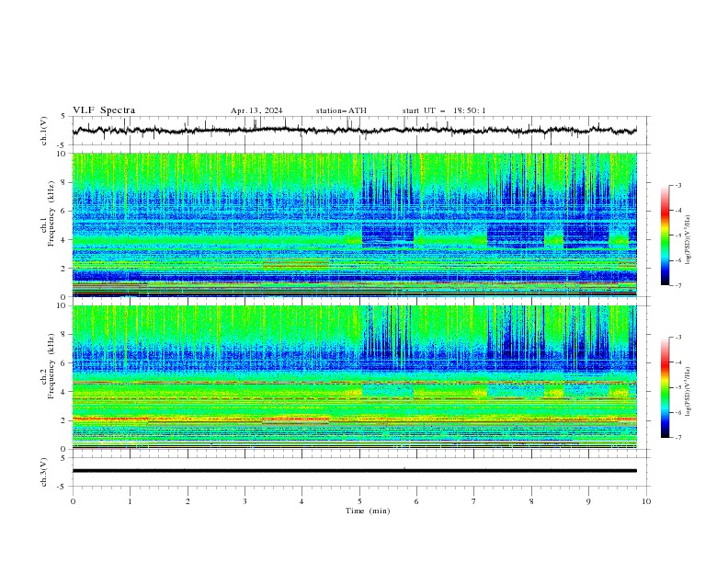Viewport: 728px width, 563px height.
Task: Click the "8" kHz tick of ch.1 spectrogram
Action: tap(64, 182)
